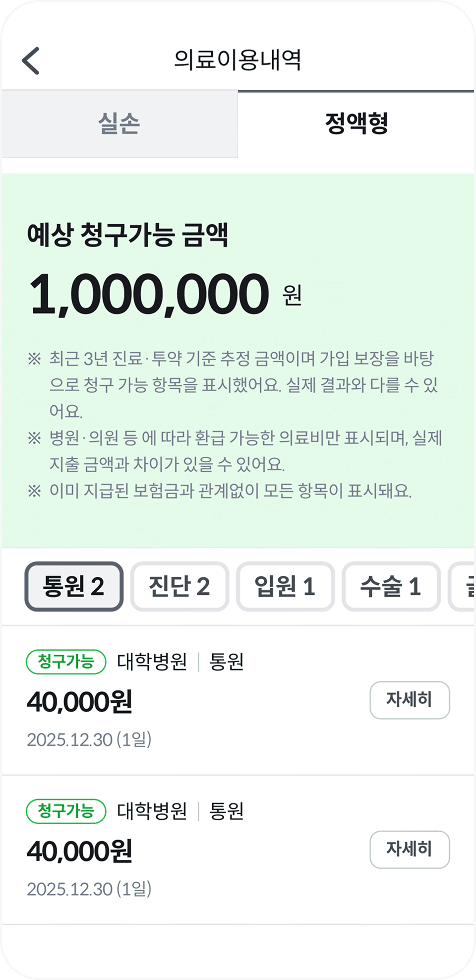
Task: Tap the 청구가능 badge on the second entry
Action: click(66, 811)
